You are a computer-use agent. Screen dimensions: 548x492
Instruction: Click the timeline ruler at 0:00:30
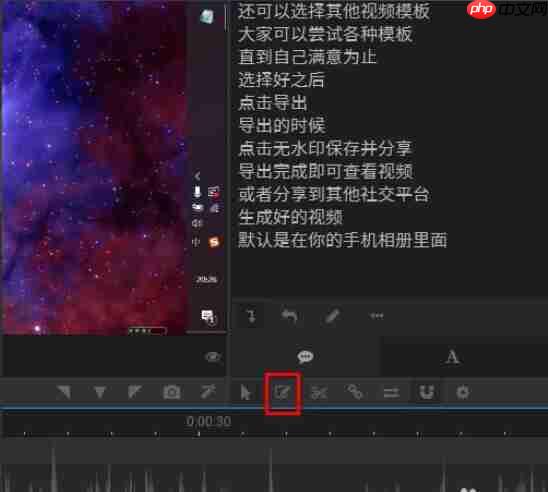[x=208, y=421]
